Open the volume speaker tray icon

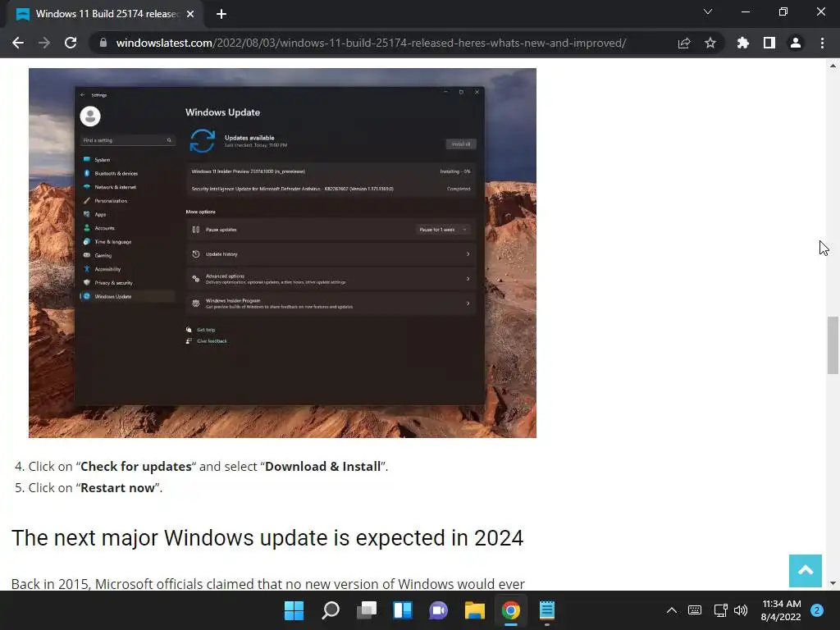[741, 610]
